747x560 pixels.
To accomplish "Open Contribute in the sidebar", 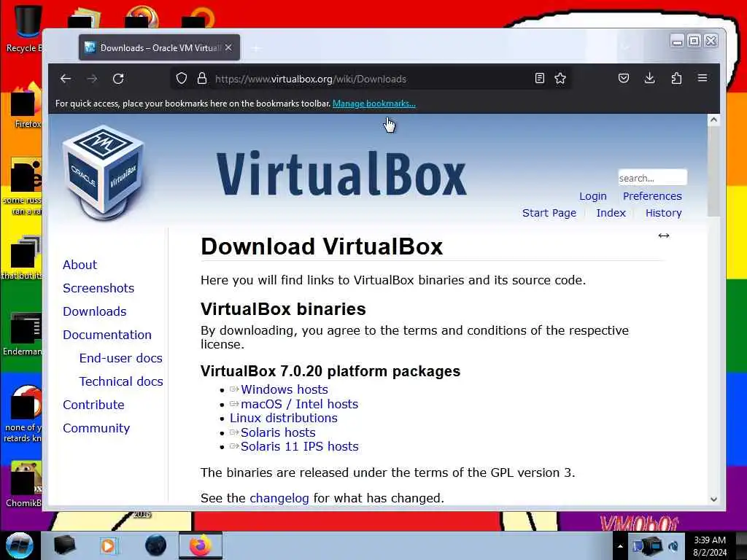I will coord(93,405).
